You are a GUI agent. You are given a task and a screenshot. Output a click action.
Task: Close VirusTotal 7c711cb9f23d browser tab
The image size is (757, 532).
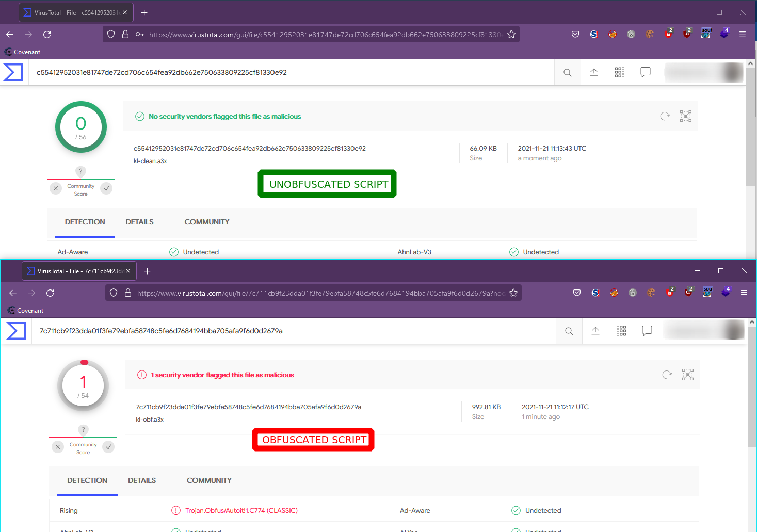[128, 271]
